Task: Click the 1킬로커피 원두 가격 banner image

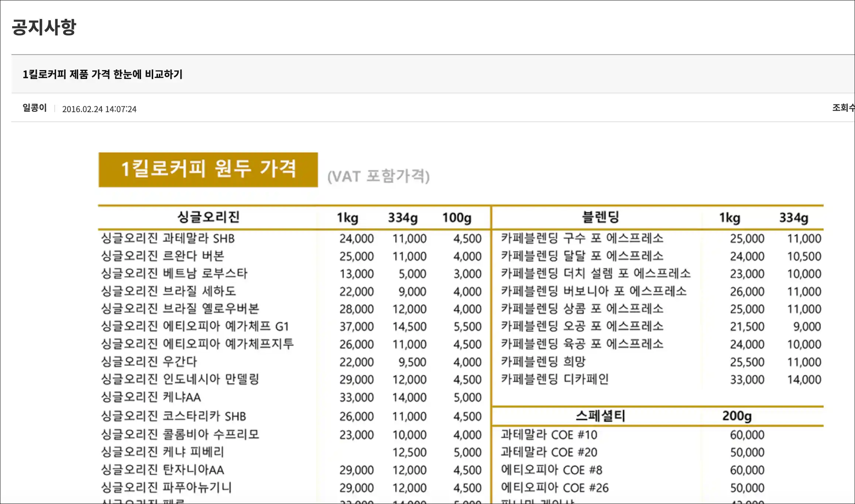Action: point(208,170)
